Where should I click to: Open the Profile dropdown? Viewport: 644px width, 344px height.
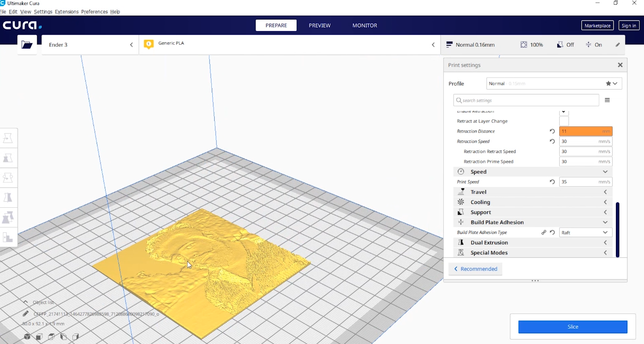(554, 83)
